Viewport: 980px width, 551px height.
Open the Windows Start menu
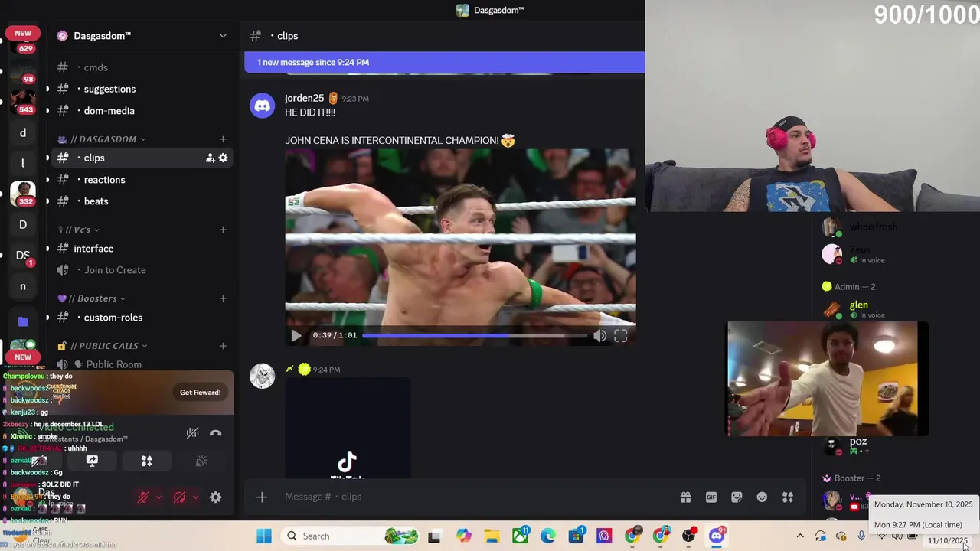(264, 536)
